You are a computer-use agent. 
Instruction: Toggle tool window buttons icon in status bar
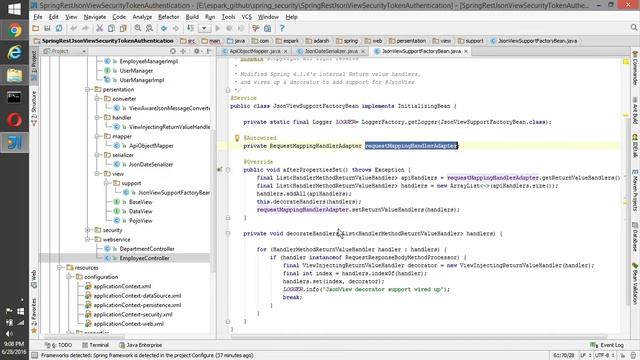(35, 356)
